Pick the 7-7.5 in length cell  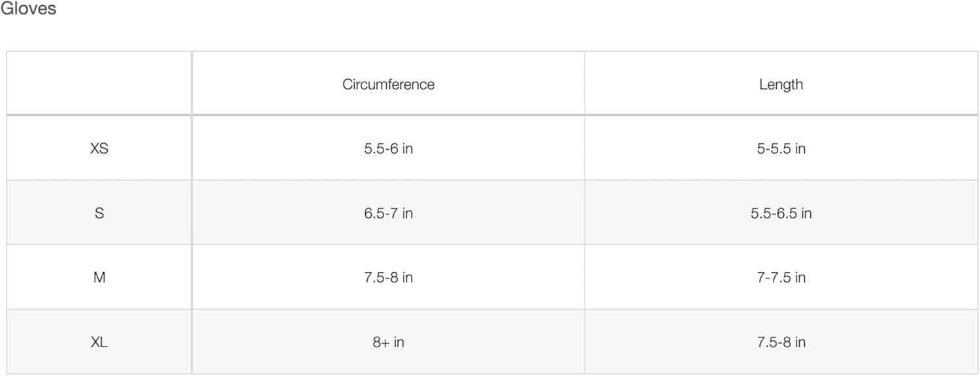(x=781, y=277)
